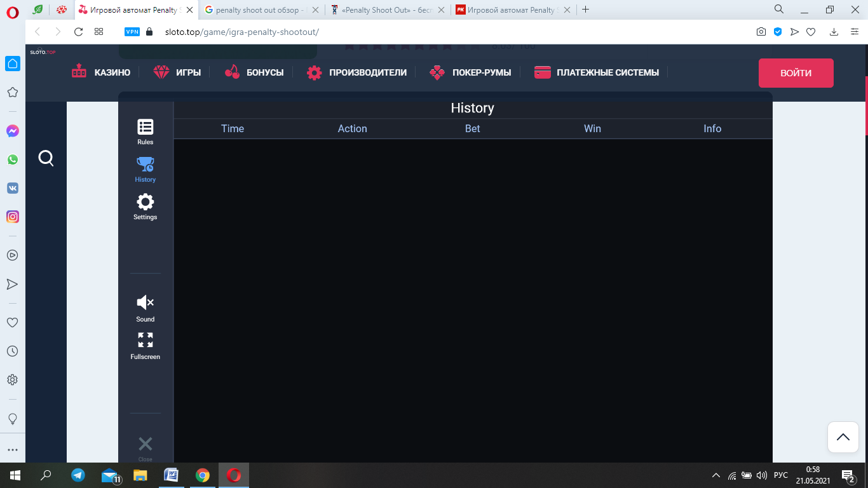Image resolution: width=868 pixels, height=488 pixels.
Task: Show hidden tray icons chevron
Action: [x=716, y=475]
